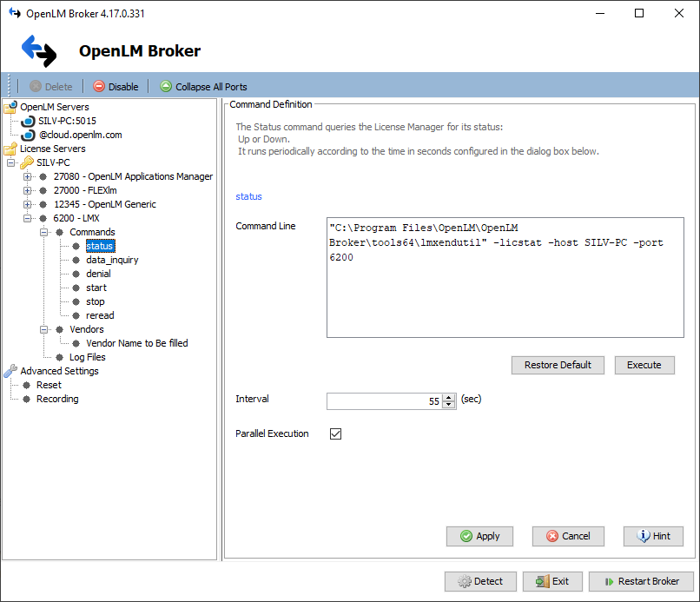Execute the status command

point(644,365)
